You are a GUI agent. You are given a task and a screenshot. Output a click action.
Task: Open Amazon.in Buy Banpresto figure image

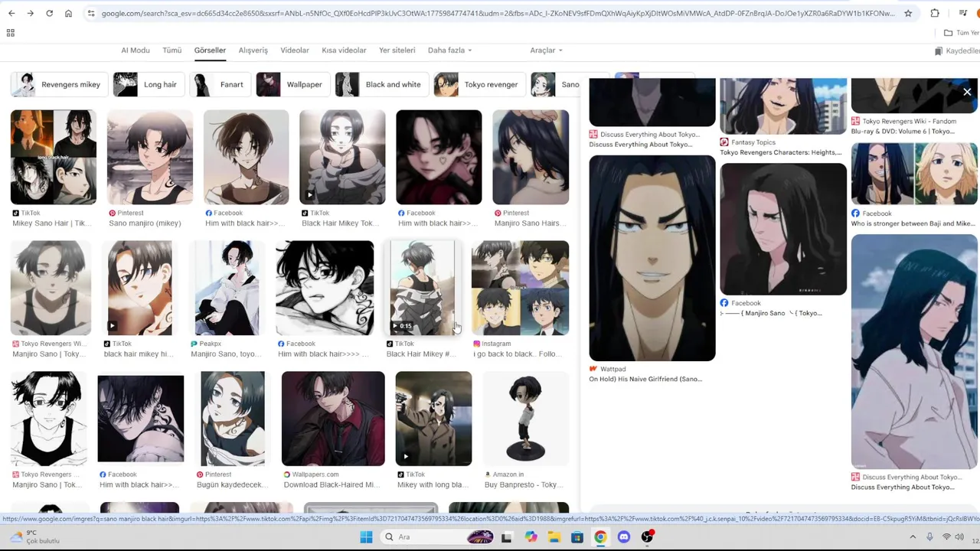tap(526, 419)
